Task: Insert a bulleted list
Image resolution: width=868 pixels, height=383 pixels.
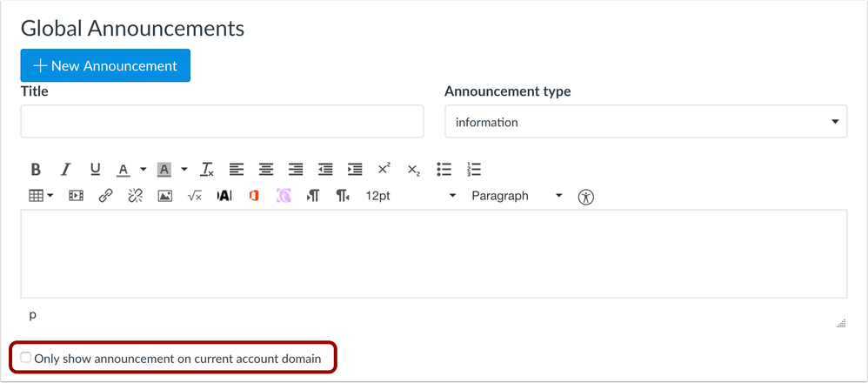Action: pyautogui.click(x=444, y=169)
